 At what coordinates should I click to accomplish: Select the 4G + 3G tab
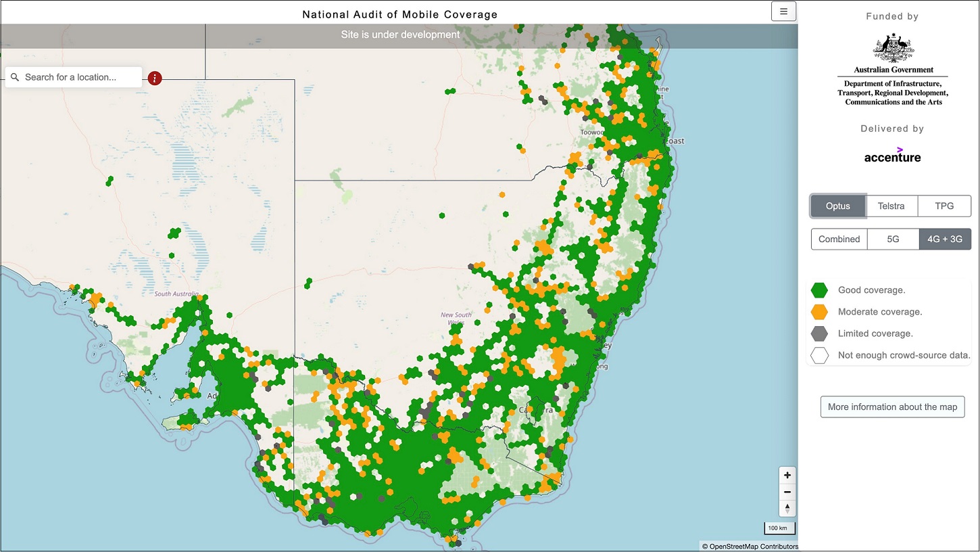pos(946,239)
